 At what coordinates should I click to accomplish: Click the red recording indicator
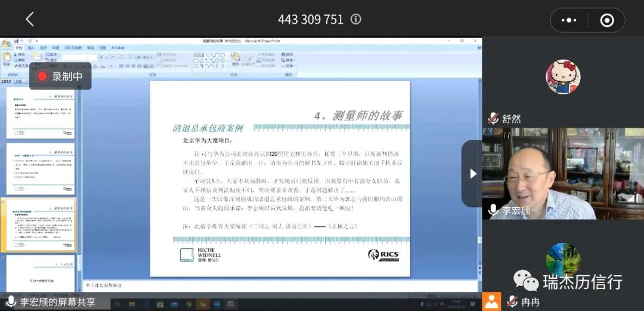point(42,76)
